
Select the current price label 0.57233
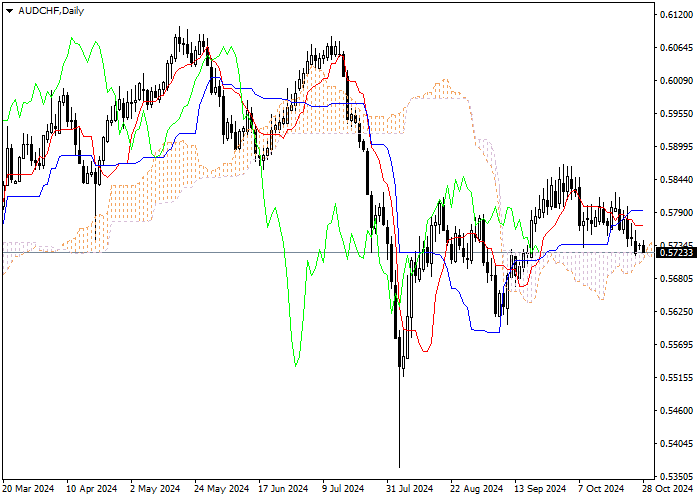676,253
